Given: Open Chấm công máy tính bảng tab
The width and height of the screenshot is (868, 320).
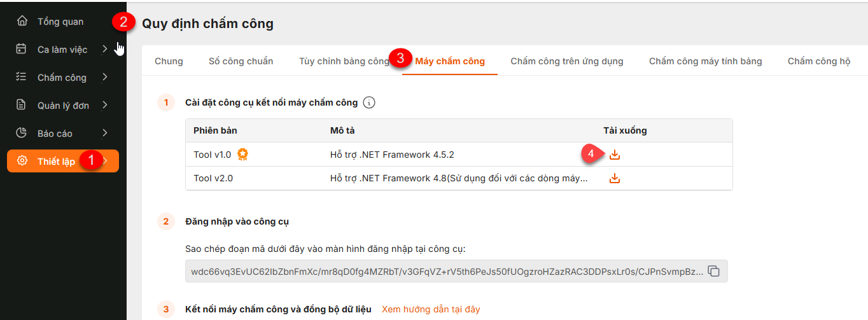Looking at the screenshot, I should (x=705, y=62).
